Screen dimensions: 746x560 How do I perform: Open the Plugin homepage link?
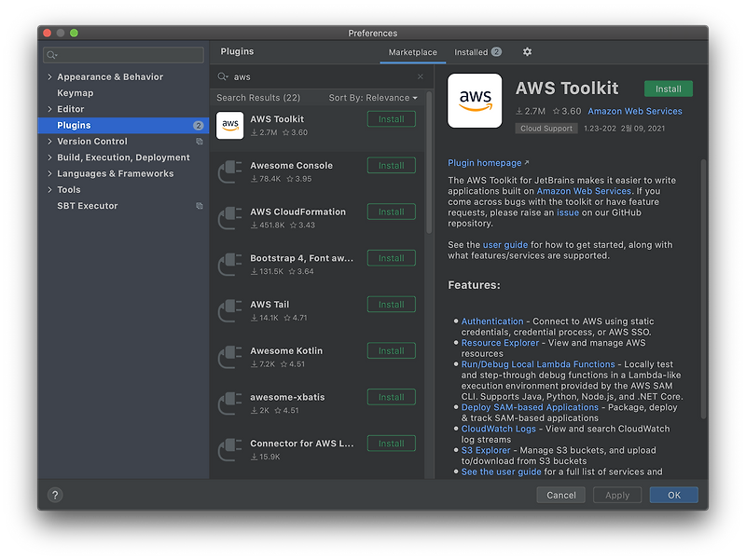(482, 162)
